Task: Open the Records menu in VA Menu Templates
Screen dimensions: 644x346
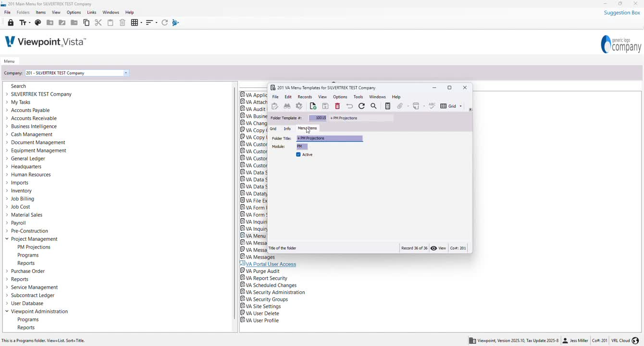Action: (x=305, y=97)
